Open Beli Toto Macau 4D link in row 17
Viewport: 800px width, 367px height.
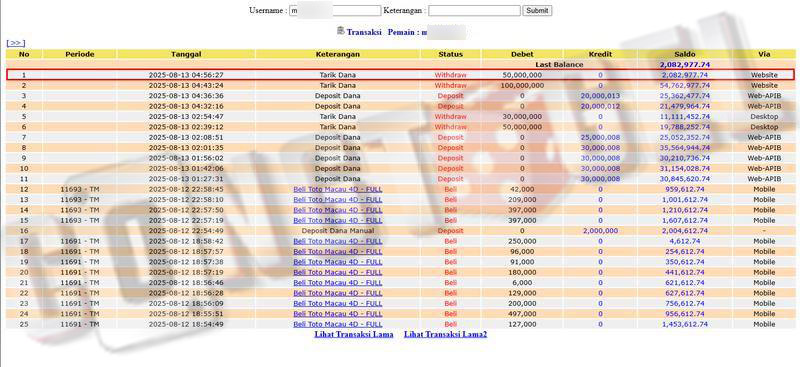[x=337, y=241]
